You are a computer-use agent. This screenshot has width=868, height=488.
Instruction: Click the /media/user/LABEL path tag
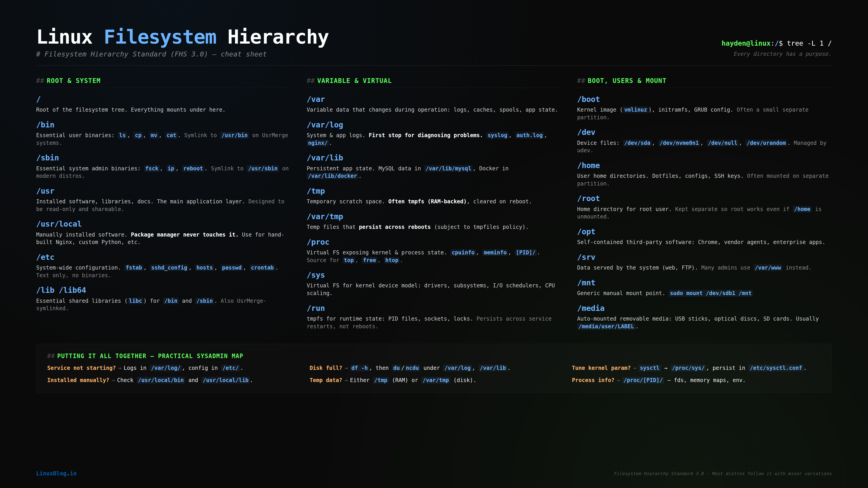pyautogui.click(x=606, y=326)
